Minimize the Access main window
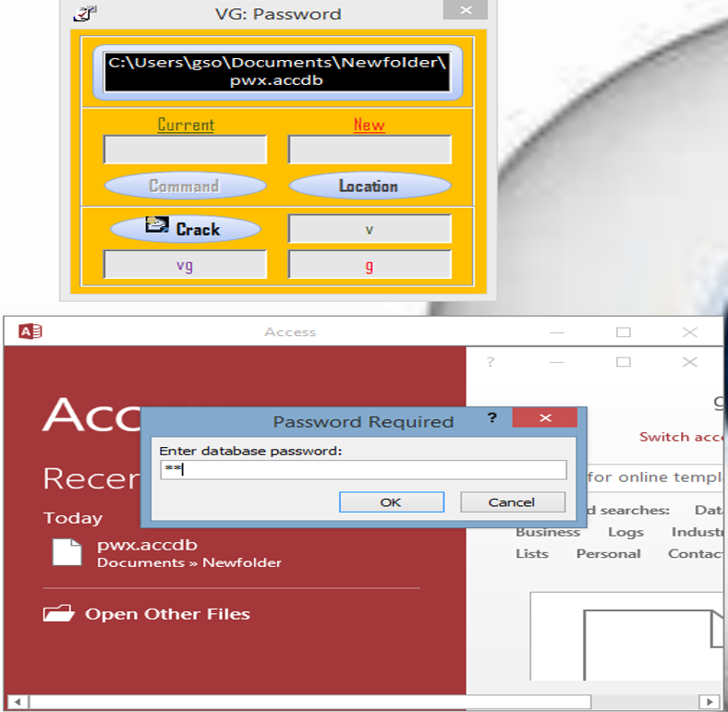The width and height of the screenshot is (728, 712). click(557, 332)
